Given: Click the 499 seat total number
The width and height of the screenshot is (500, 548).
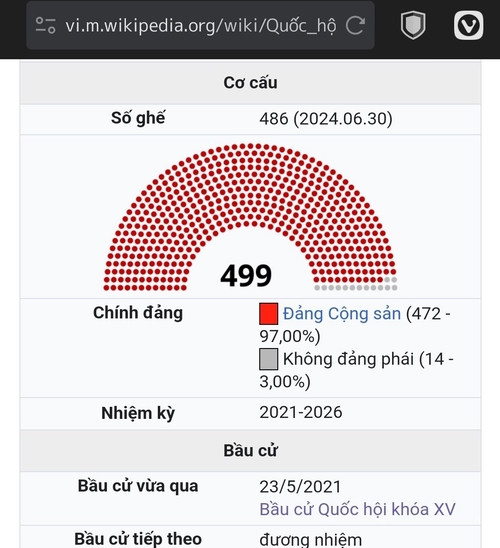Looking at the screenshot, I should (246, 276).
